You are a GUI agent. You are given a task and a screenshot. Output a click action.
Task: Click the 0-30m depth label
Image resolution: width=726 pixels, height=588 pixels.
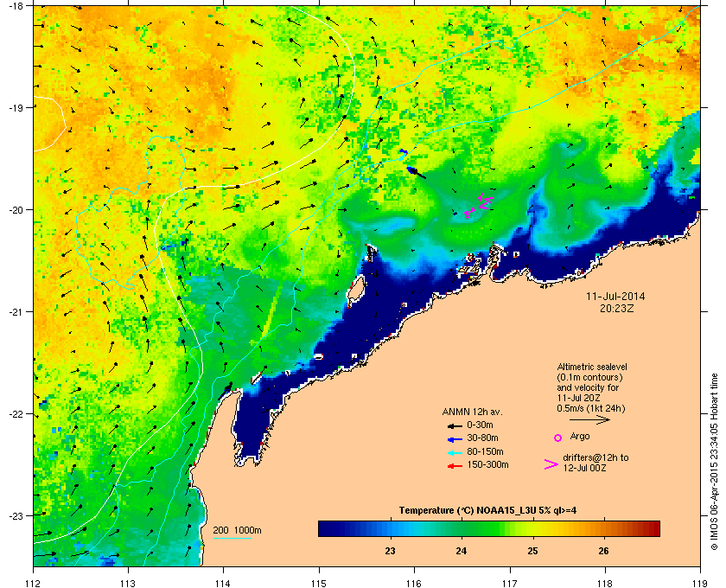[x=480, y=425]
